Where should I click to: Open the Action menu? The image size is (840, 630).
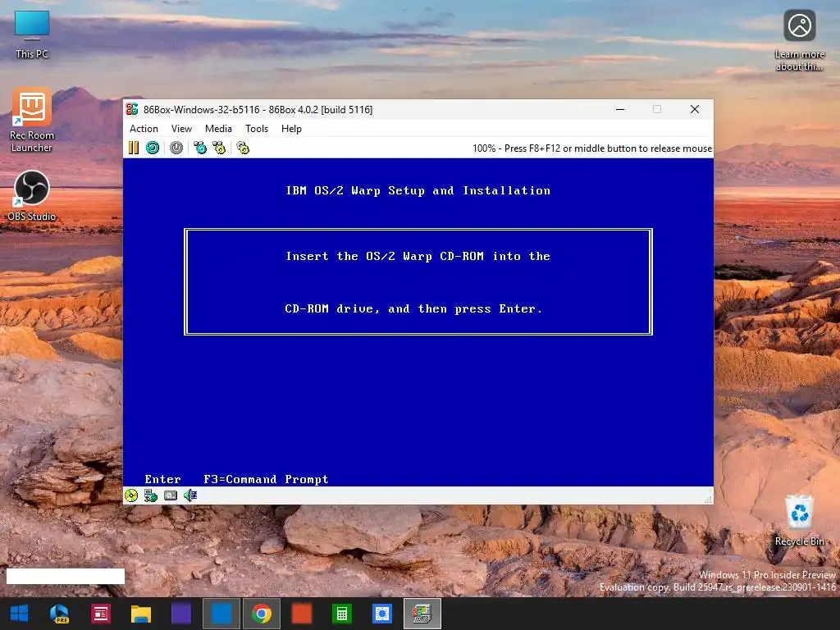tap(144, 129)
